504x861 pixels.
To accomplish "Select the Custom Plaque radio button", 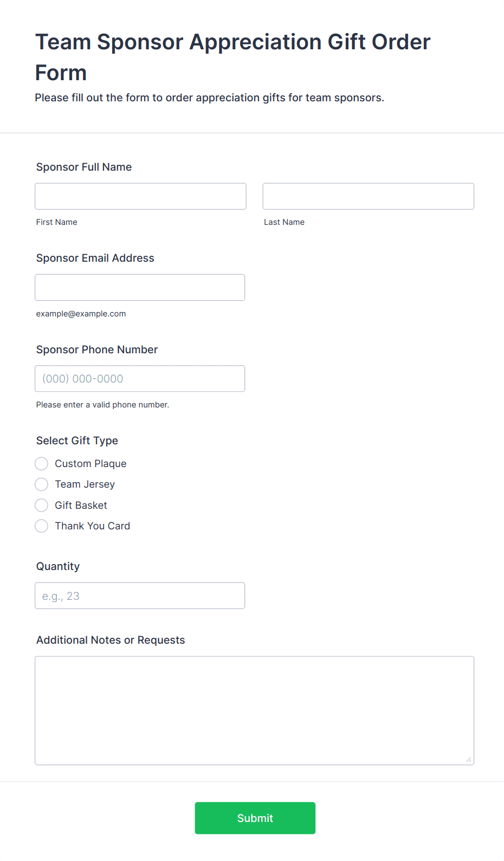I will (x=42, y=464).
